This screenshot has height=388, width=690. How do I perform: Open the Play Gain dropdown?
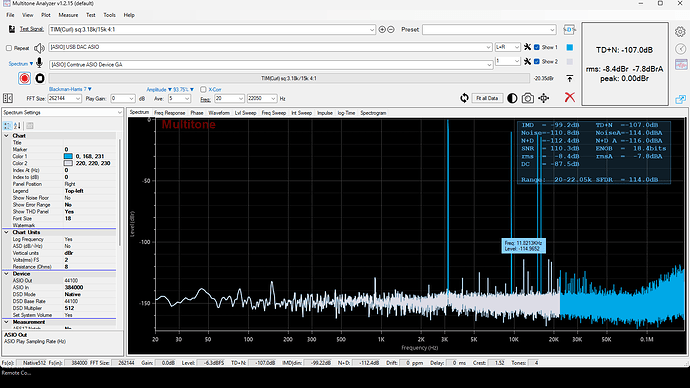pos(132,99)
